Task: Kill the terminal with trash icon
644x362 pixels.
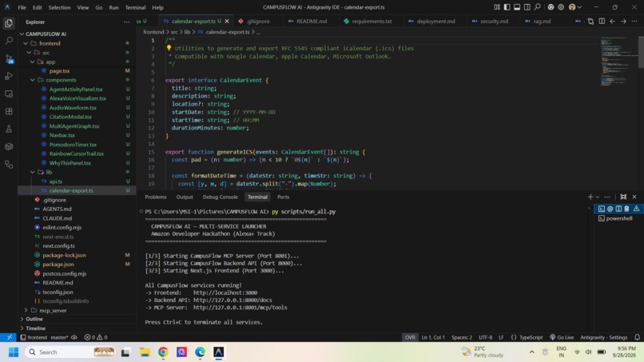Action: [626, 209]
